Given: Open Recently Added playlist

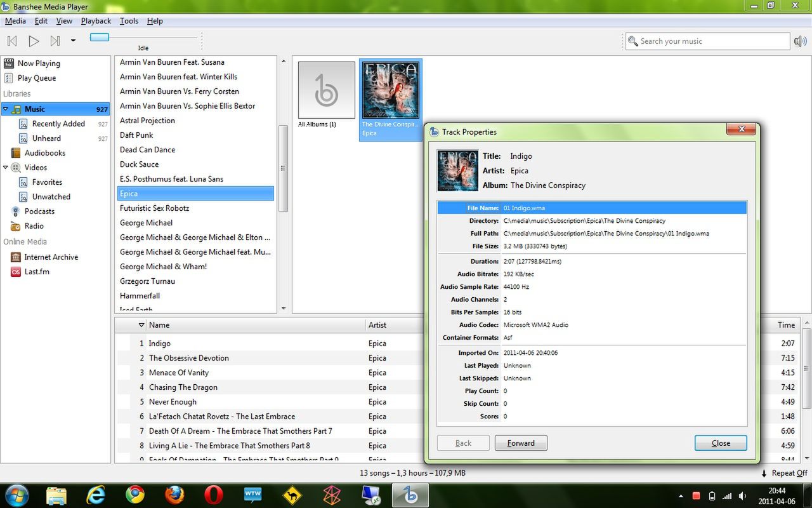Looking at the screenshot, I should [x=58, y=124].
